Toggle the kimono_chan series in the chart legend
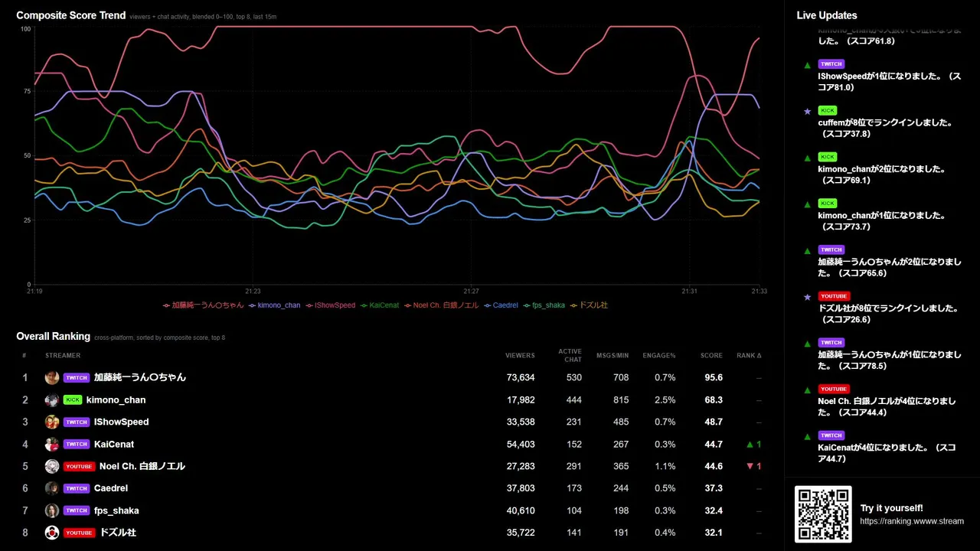 coord(275,305)
